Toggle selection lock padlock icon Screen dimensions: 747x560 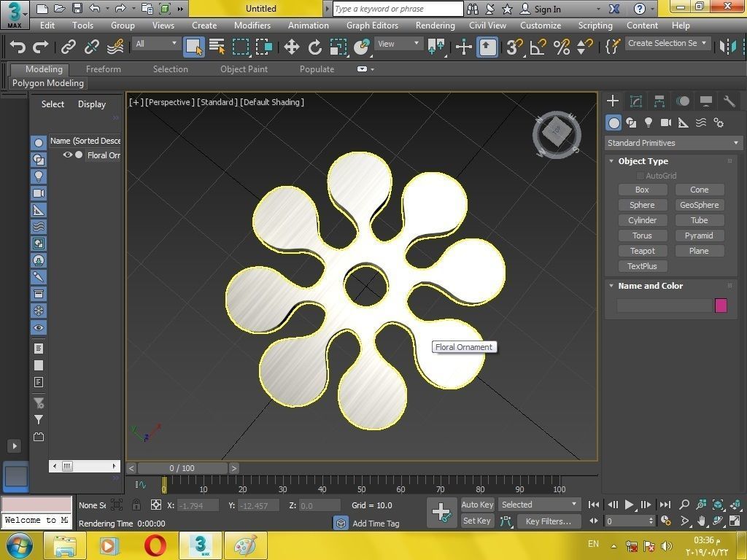click(x=136, y=505)
